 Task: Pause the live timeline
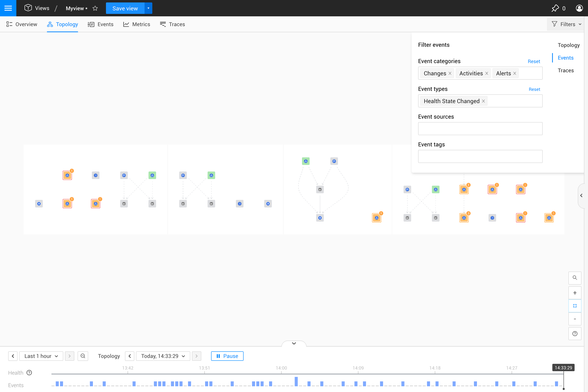pyautogui.click(x=227, y=356)
